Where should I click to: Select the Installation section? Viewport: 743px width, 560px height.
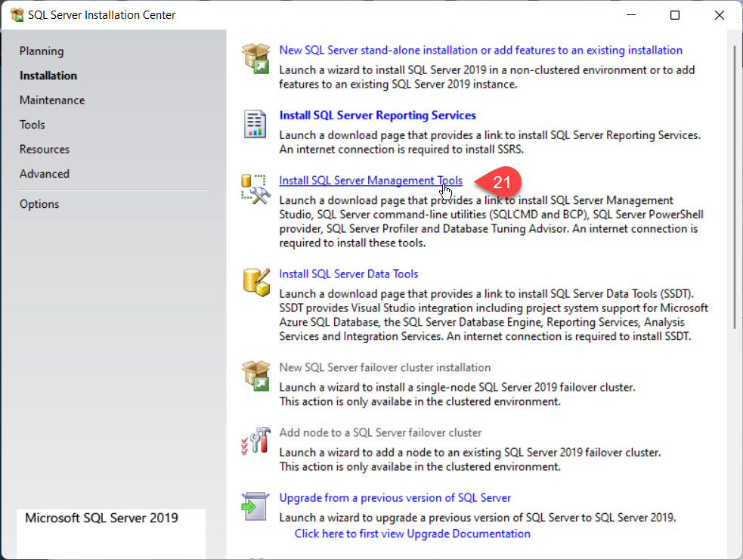click(48, 76)
